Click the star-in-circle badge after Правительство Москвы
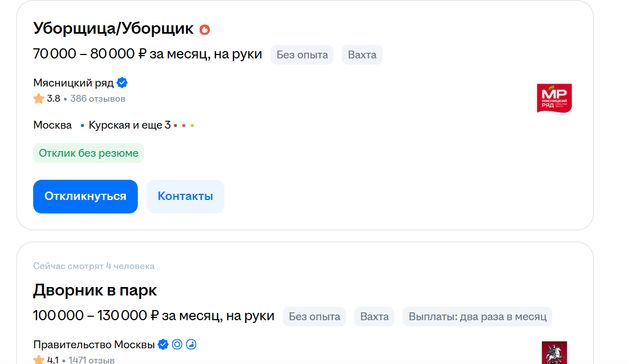This screenshot has height=364, width=627. [177, 344]
